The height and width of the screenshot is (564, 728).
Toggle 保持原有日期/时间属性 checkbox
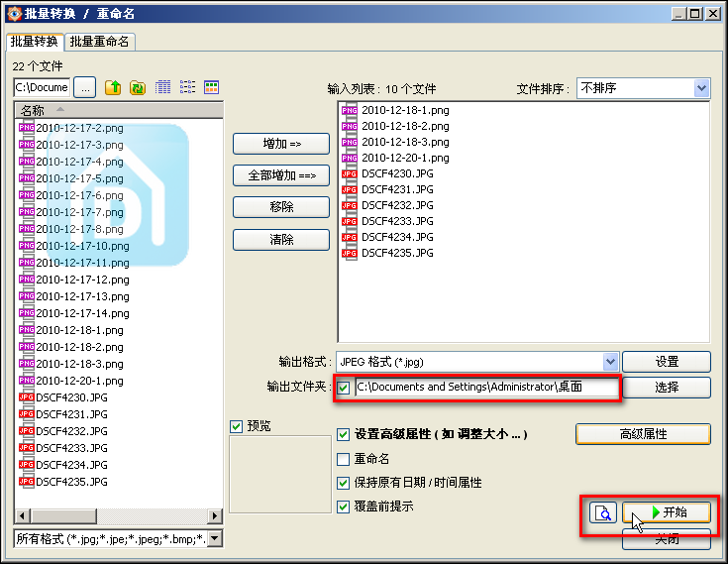click(x=343, y=483)
